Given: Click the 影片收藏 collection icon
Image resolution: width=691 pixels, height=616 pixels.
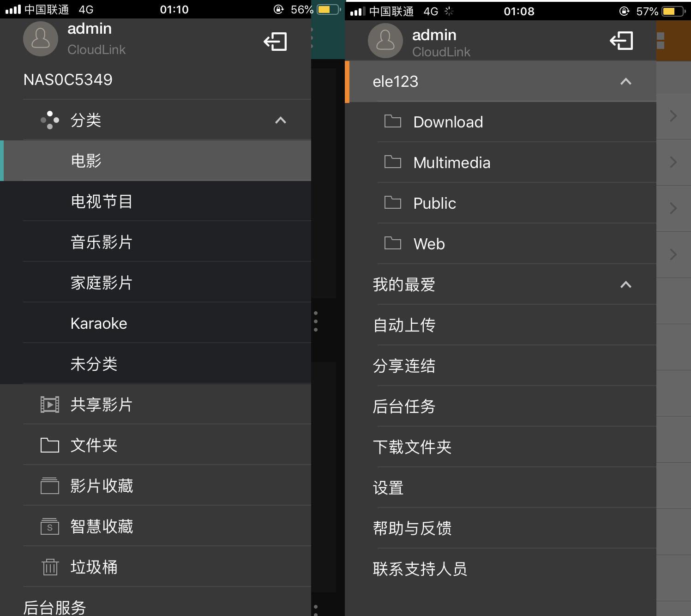Looking at the screenshot, I should [x=49, y=485].
